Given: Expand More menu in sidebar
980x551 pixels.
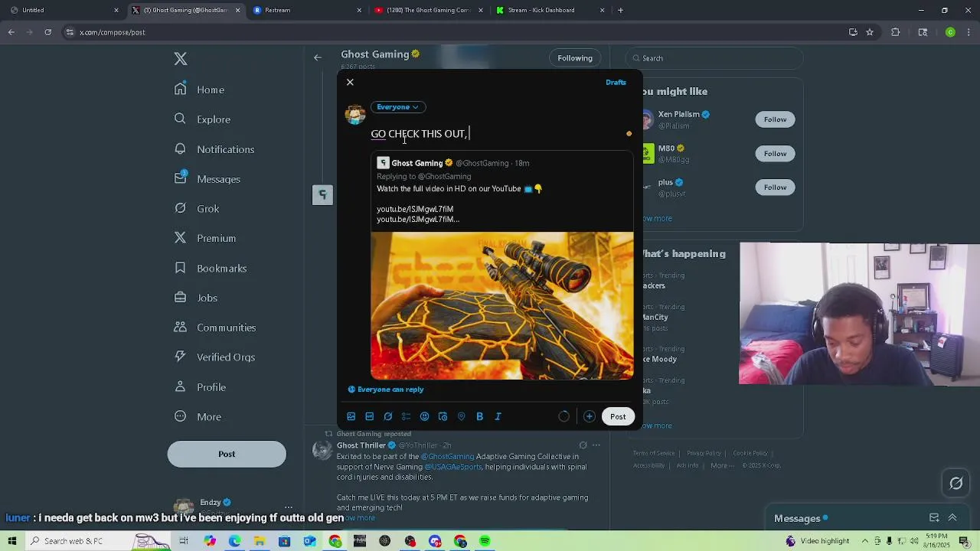Looking at the screenshot, I should 198,417.
